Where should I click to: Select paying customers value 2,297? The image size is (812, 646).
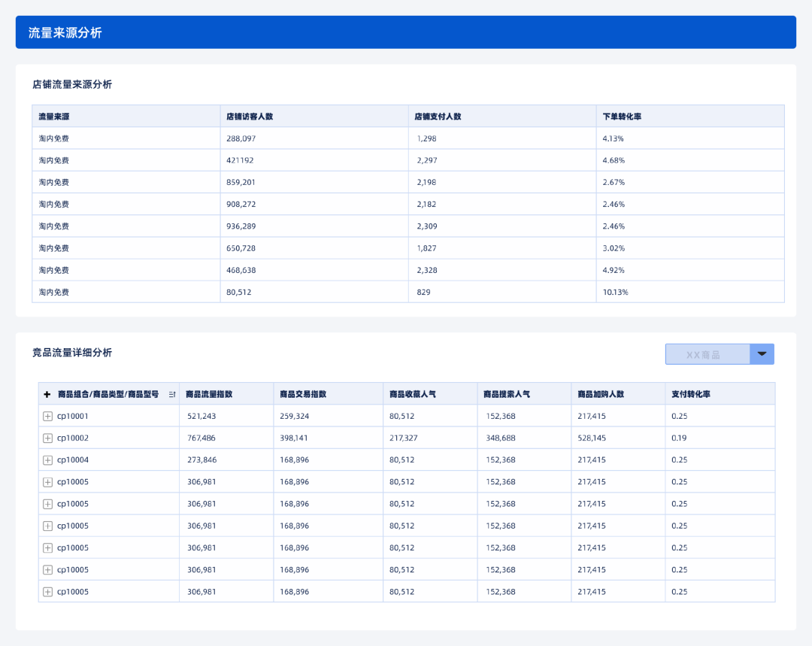click(427, 160)
